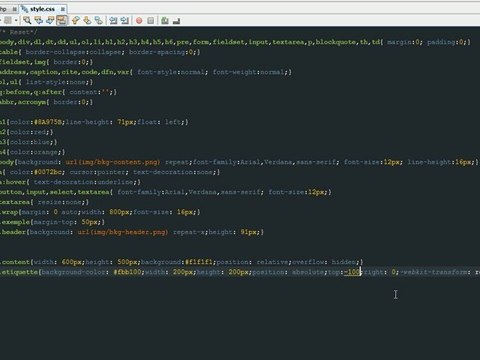The height and width of the screenshot is (360, 480).
Task: Click Toggle Bookmark icon
Action: click(99, 21)
